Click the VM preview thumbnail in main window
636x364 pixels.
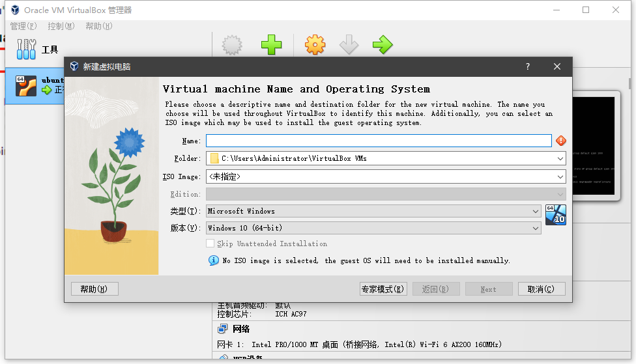point(595,145)
